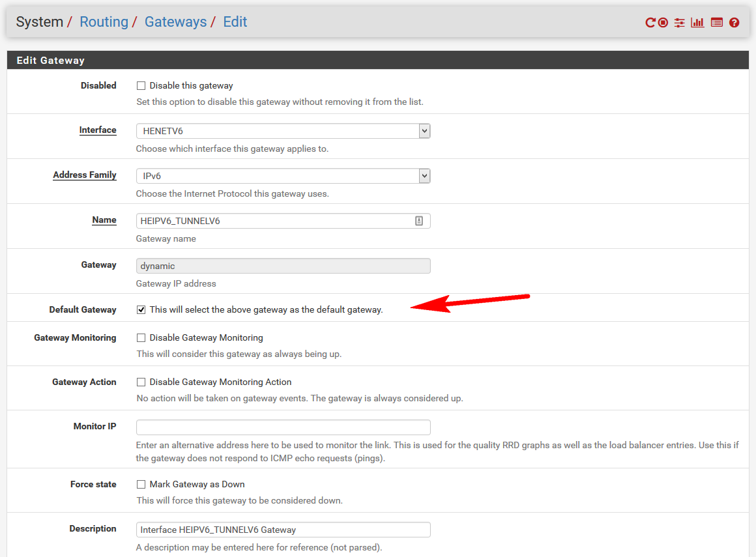
Task: Click the restart service icon
Action: click(x=650, y=23)
